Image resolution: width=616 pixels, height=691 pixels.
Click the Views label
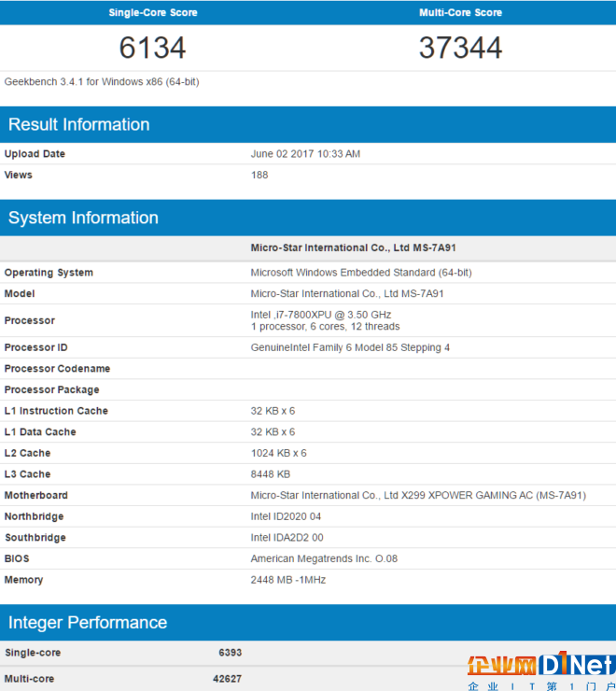point(18,175)
